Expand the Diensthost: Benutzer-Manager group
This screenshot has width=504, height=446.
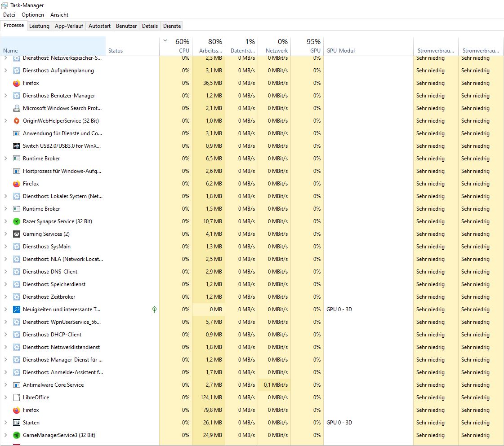pos(5,96)
